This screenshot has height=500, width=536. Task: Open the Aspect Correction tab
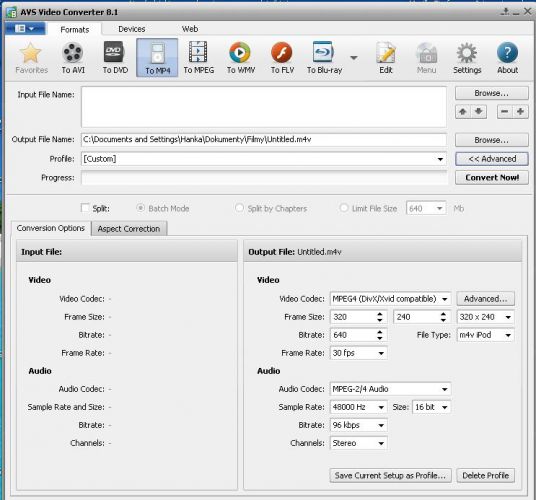click(x=129, y=229)
